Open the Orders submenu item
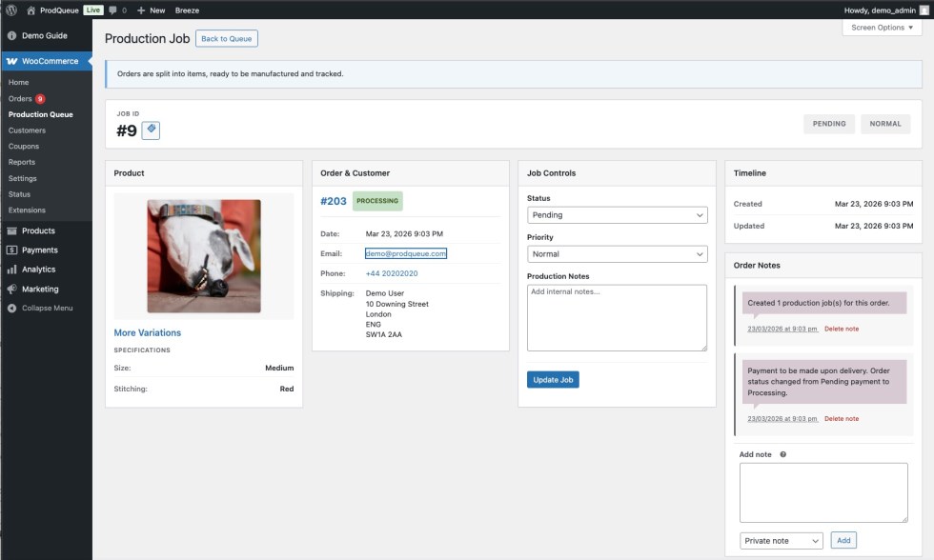This screenshot has height=560, width=934. coord(20,98)
